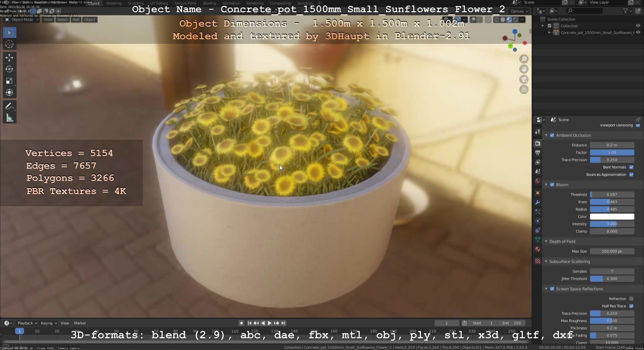Open the Playback dropdown
The width and height of the screenshot is (644, 350).
pyautogui.click(x=27, y=323)
